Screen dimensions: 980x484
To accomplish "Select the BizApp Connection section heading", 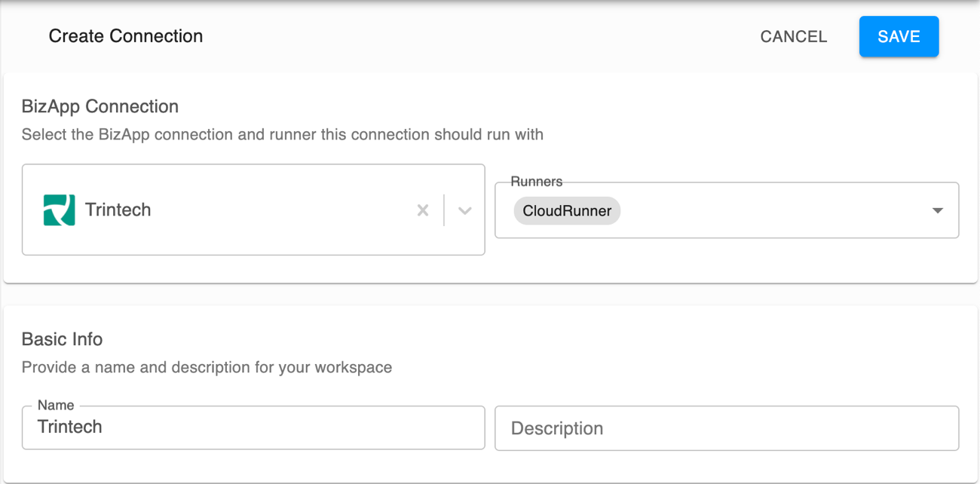I will click(x=100, y=106).
